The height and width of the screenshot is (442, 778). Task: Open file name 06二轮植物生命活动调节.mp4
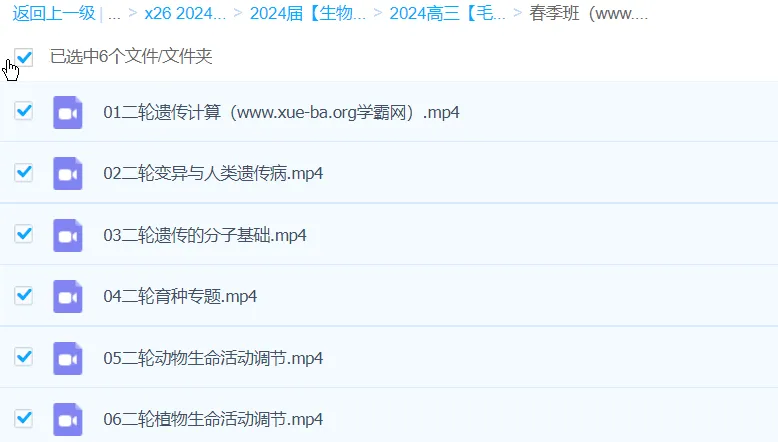(x=213, y=420)
